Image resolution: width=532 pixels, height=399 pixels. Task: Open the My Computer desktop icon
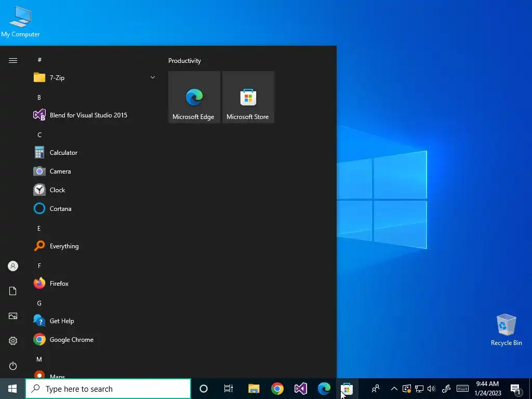coord(20,22)
